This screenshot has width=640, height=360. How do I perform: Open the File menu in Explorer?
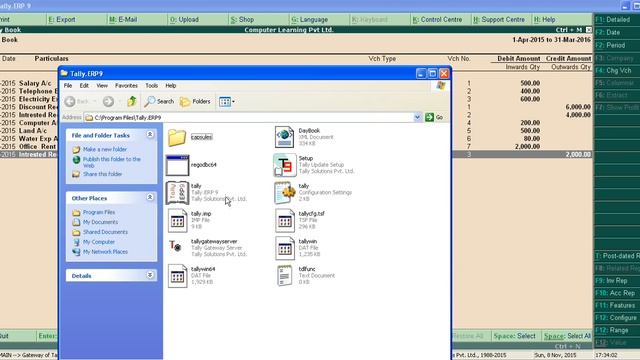pos(68,86)
